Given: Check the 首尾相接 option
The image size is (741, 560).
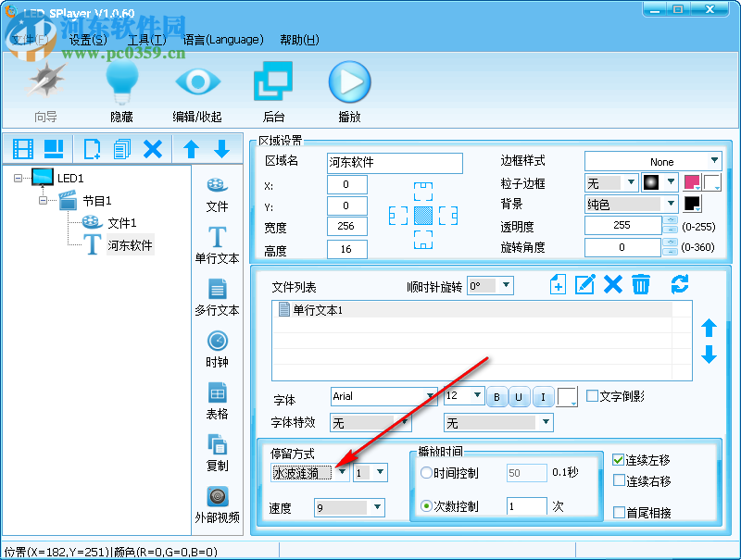Looking at the screenshot, I should 617,512.
